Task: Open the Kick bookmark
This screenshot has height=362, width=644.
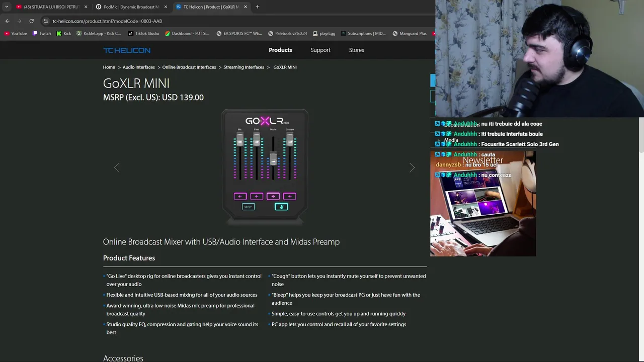Action: point(64,33)
